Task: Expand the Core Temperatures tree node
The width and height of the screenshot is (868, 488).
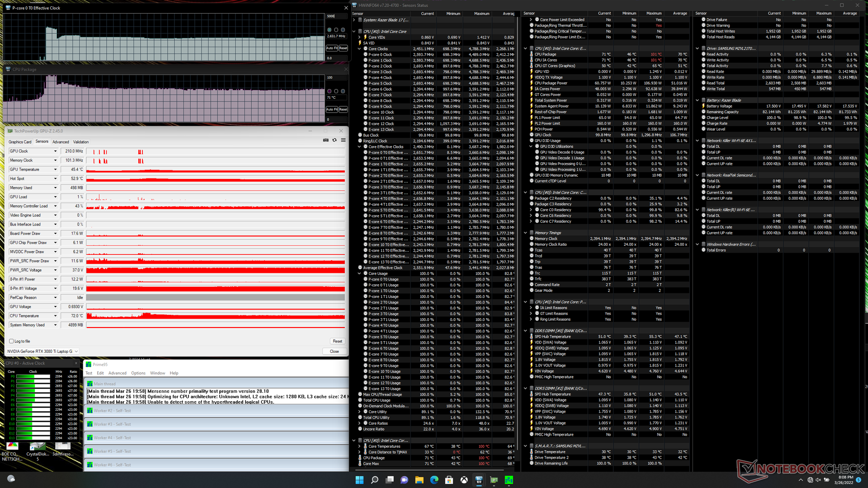Action: 359,446
